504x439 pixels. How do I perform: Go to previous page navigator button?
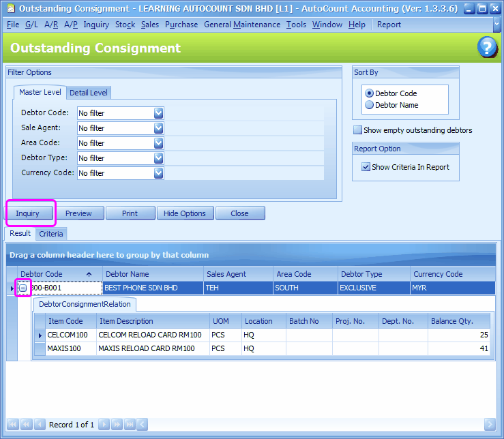(27, 425)
